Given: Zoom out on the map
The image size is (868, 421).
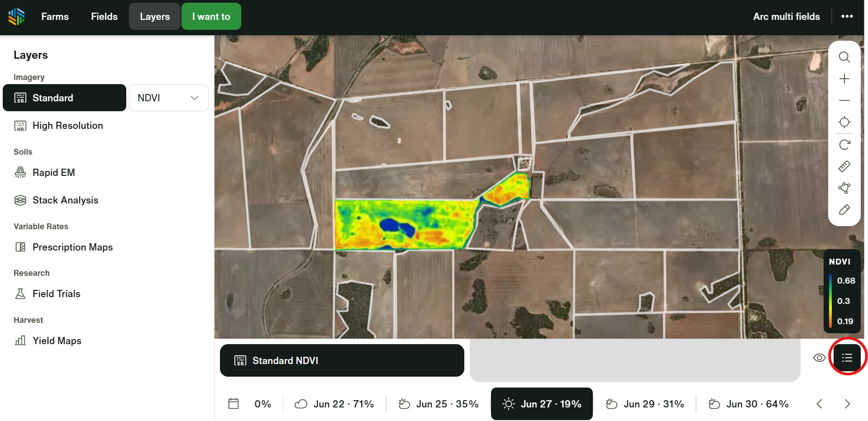Looking at the screenshot, I should click(x=844, y=100).
